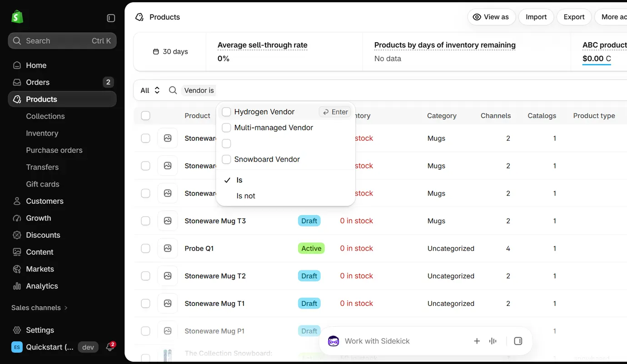The height and width of the screenshot is (364, 627).
Task: Check the Snowboard Vendor checkbox
Action: coord(226,159)
